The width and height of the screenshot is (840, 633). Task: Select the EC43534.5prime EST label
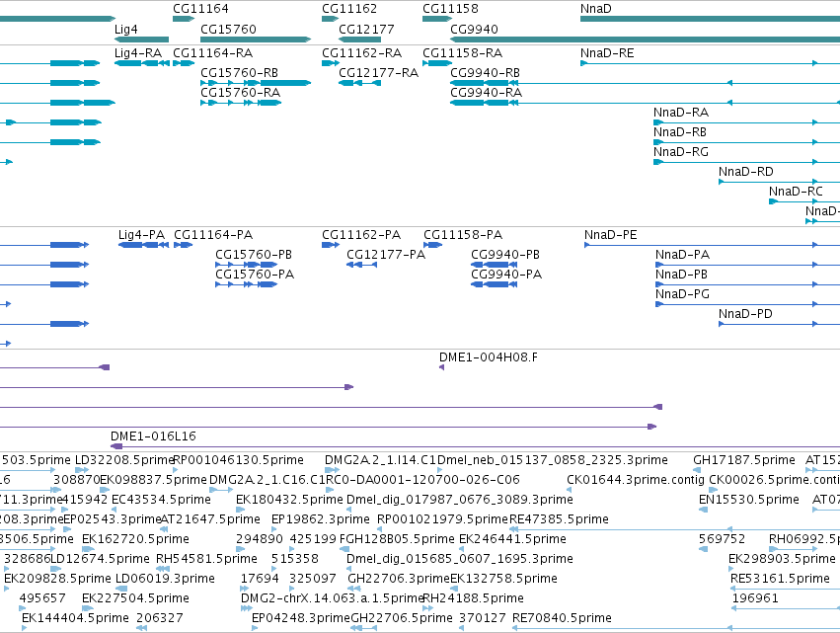click(161, 500)
